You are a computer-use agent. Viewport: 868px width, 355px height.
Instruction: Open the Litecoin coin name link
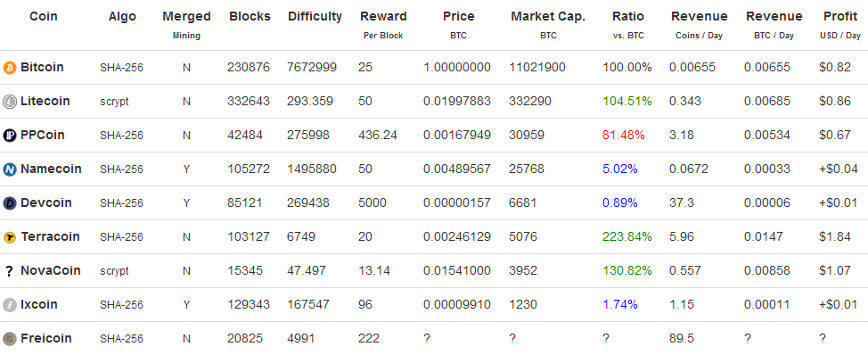point(45,102)
